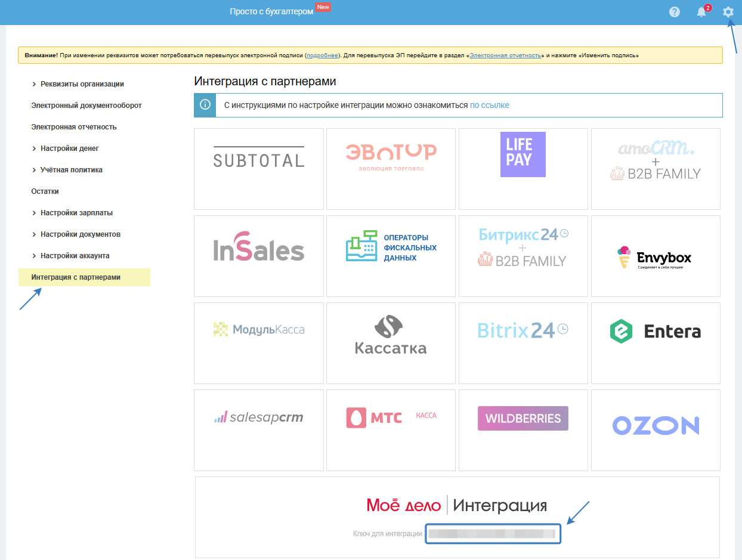Open Электронная отчетность in sidebar
This screenshot has height=560, width=742.
(x=74, y=127)
